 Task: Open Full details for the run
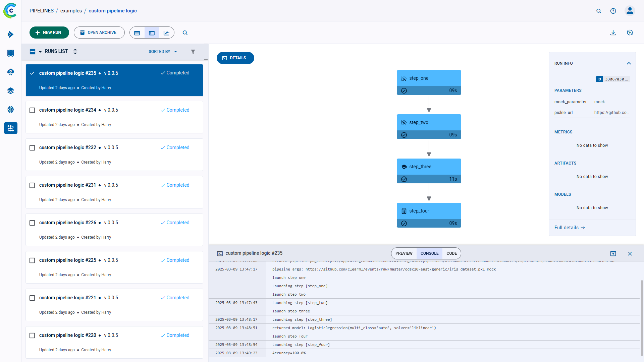pos(569,228)
